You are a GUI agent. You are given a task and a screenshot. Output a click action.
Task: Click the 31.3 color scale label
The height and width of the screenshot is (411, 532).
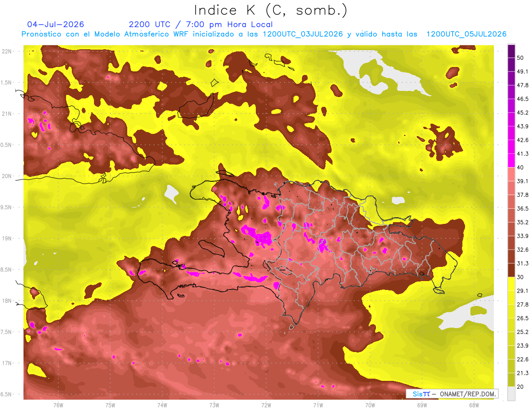tap(523, 263)
